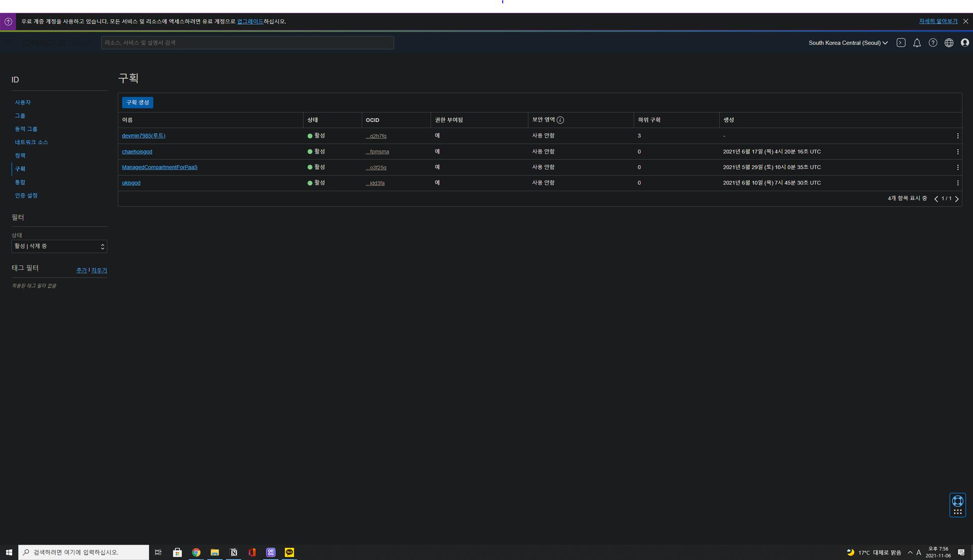Screen dimensions: 973x560
Task: Click the resource search input field
Action: pos(247,43)
